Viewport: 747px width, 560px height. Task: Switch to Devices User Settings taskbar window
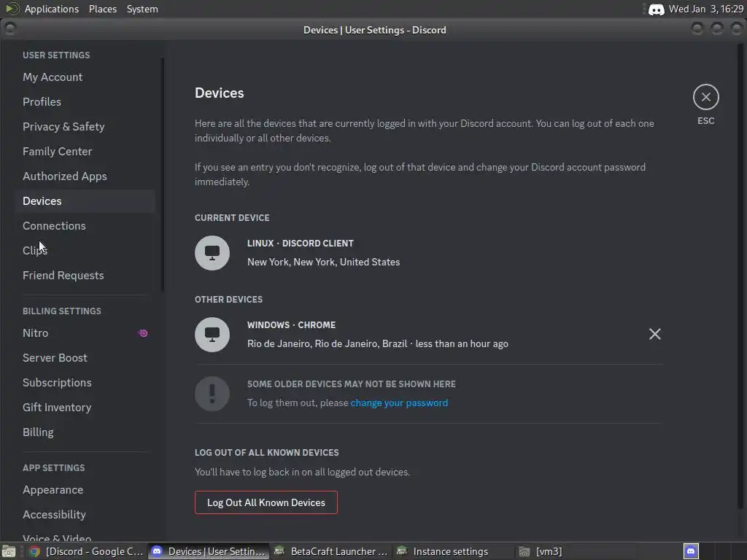click(208, 551)
